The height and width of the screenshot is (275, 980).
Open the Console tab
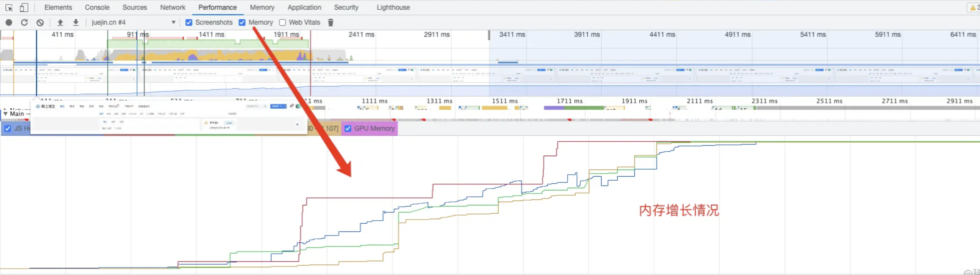point(97,7)
